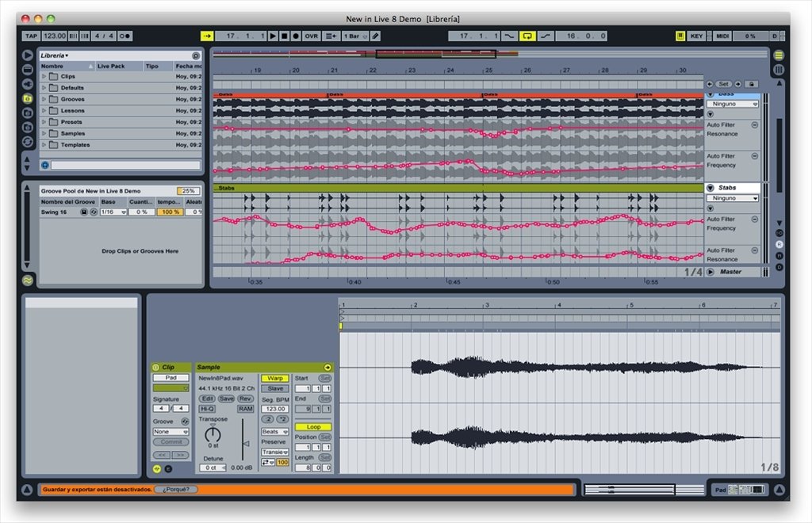
Task: Jump to next locator arrow
Action: point(738,84)
